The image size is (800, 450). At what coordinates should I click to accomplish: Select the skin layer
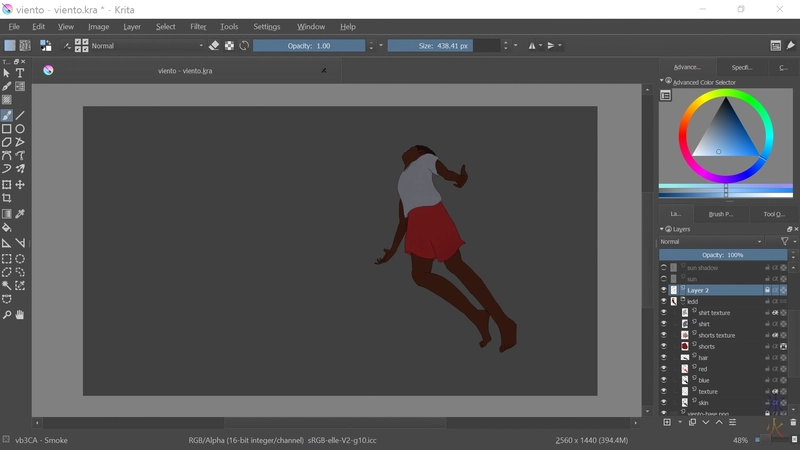[703, 402]
